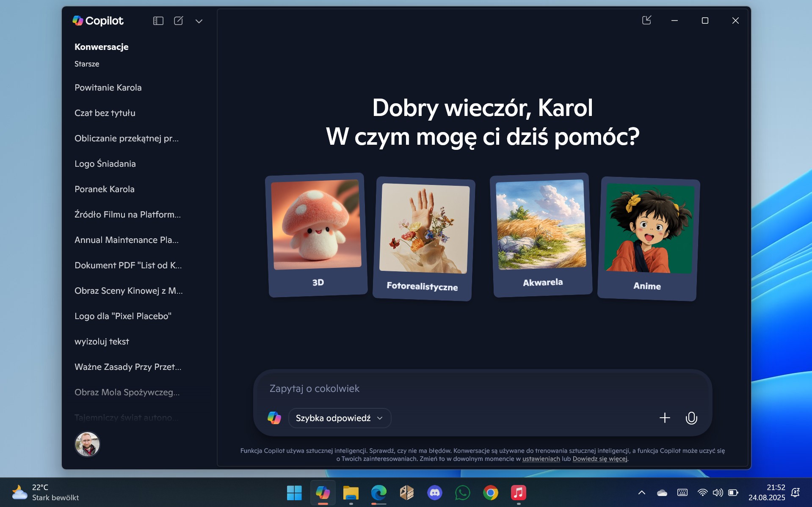Maximize the Copilot window
The width and height of the screenshot is (812, 507).
click(x=705, y=20)
